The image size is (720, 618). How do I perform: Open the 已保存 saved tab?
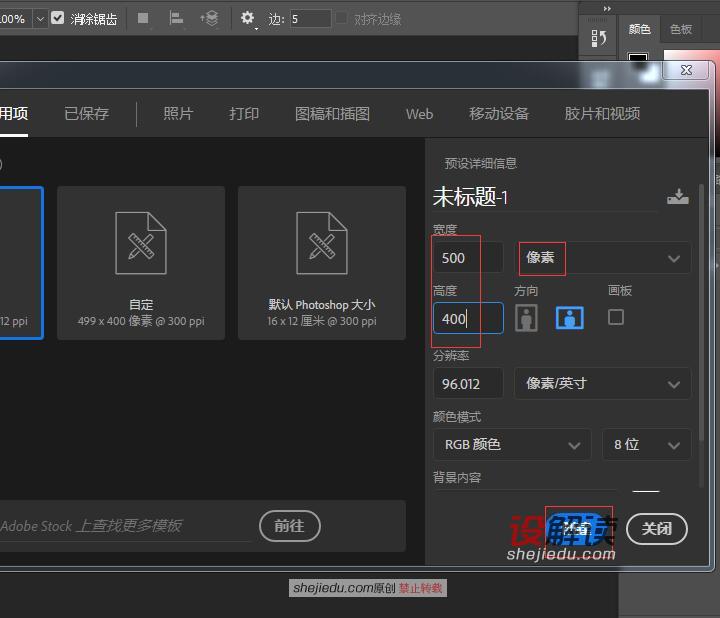click(x=87, y=114)
